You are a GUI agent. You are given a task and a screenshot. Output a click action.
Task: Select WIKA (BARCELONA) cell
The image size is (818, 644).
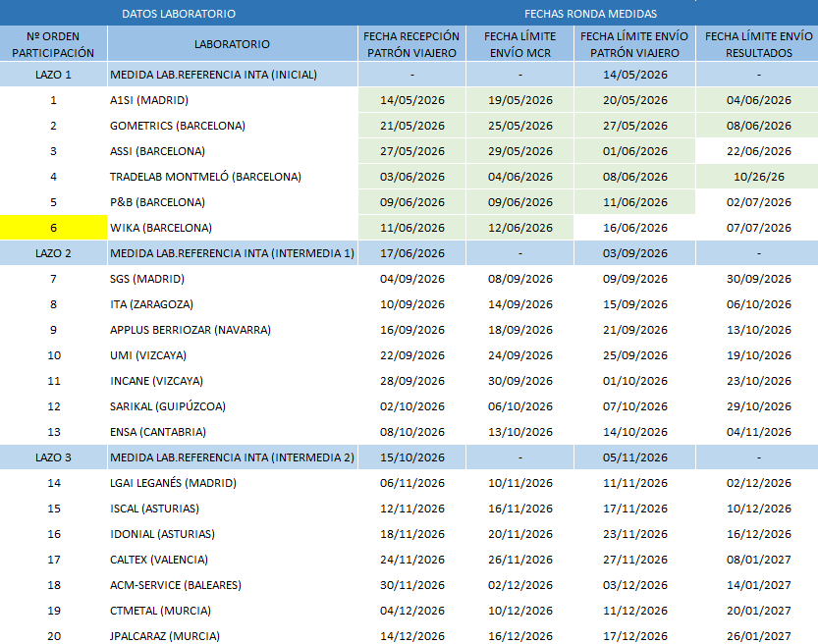pos(232,228)
